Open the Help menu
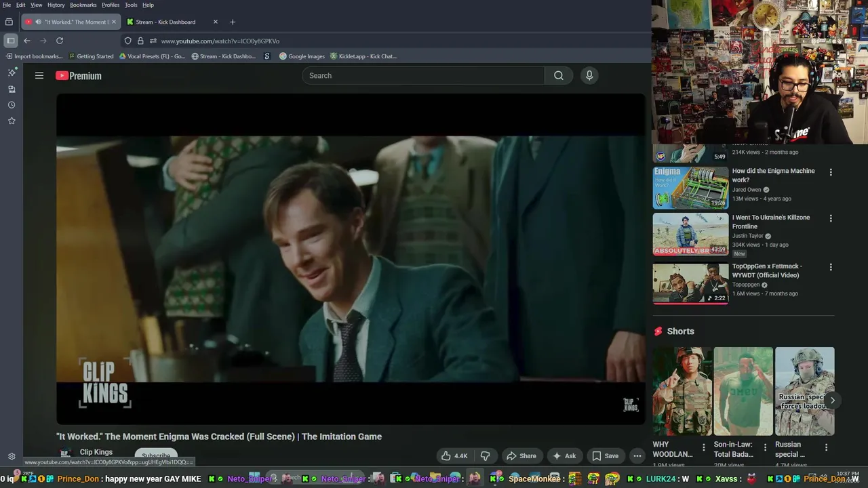 click(148, 5)
